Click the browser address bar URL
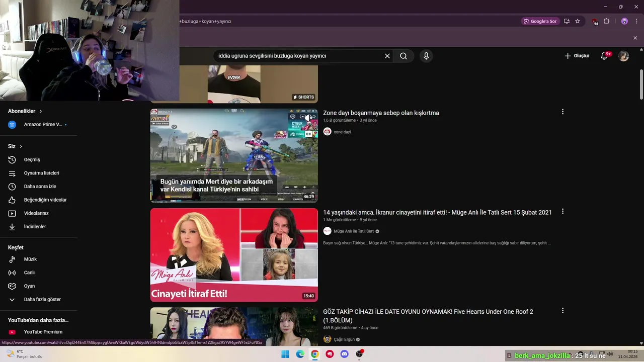Image resolution: width=644 pixels, height=362 pixels. pyautogui.click(x=347, y=21)
